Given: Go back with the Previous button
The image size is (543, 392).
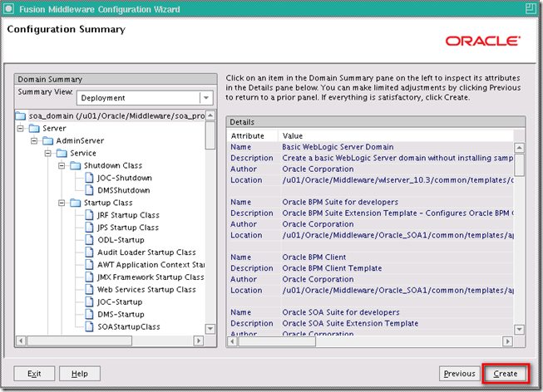Looking at the screenshot, I should (x=460, y=374).
